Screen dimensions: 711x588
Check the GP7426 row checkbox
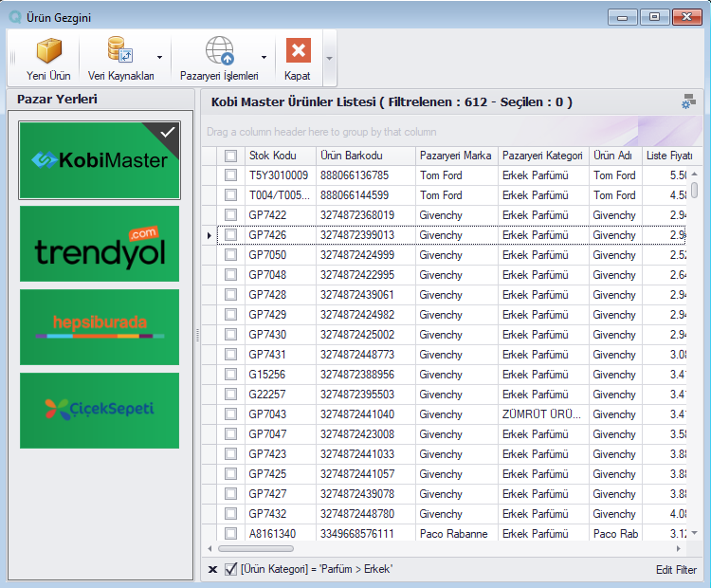point(230,235)
